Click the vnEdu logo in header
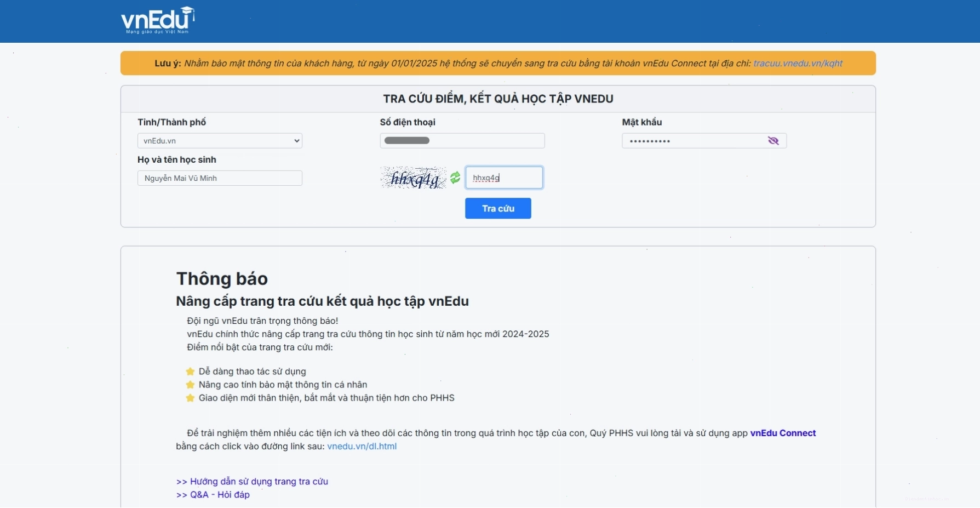Viewport: 980px width, 508px height. point(158,20)
